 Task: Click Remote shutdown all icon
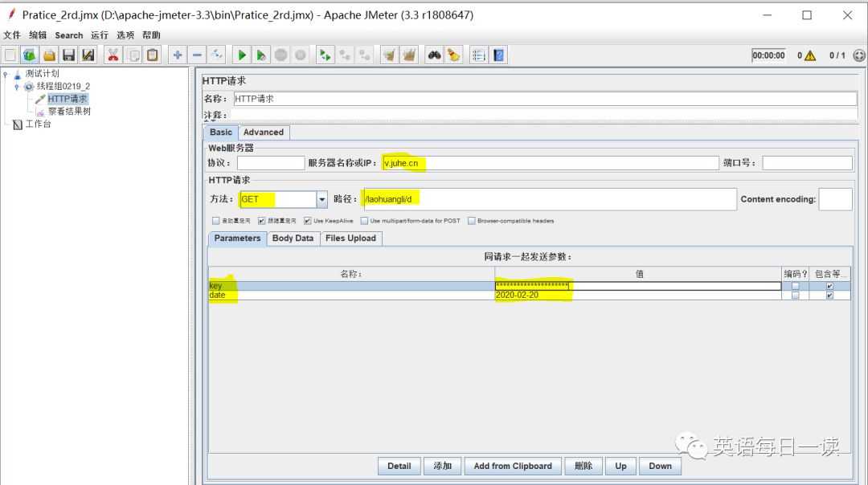pyautogui.click(x=364, y=55)
